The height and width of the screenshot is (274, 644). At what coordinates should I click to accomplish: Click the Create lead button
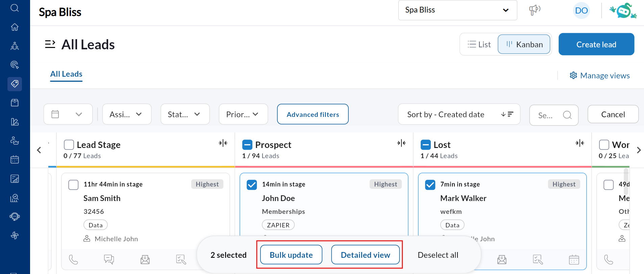596,44
